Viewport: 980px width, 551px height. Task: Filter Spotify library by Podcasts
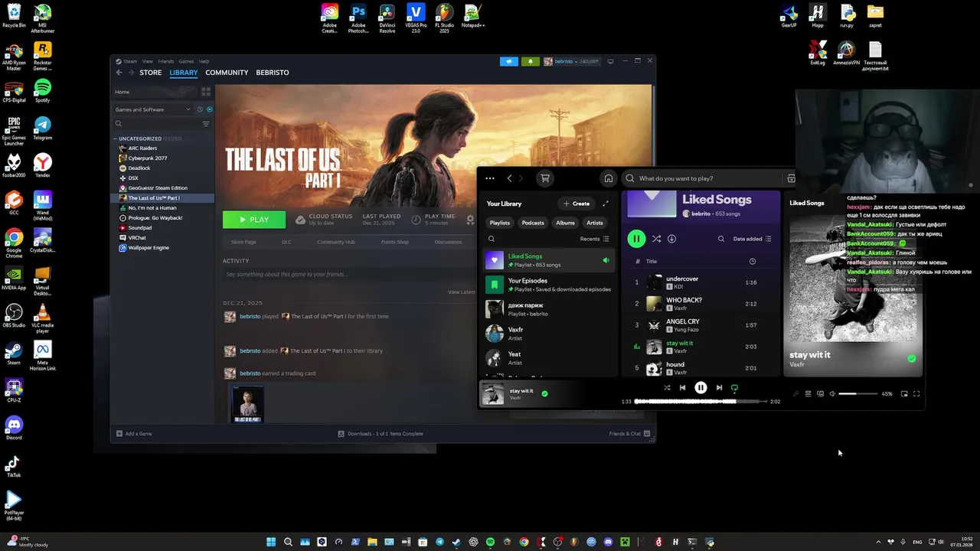point(533,223)
